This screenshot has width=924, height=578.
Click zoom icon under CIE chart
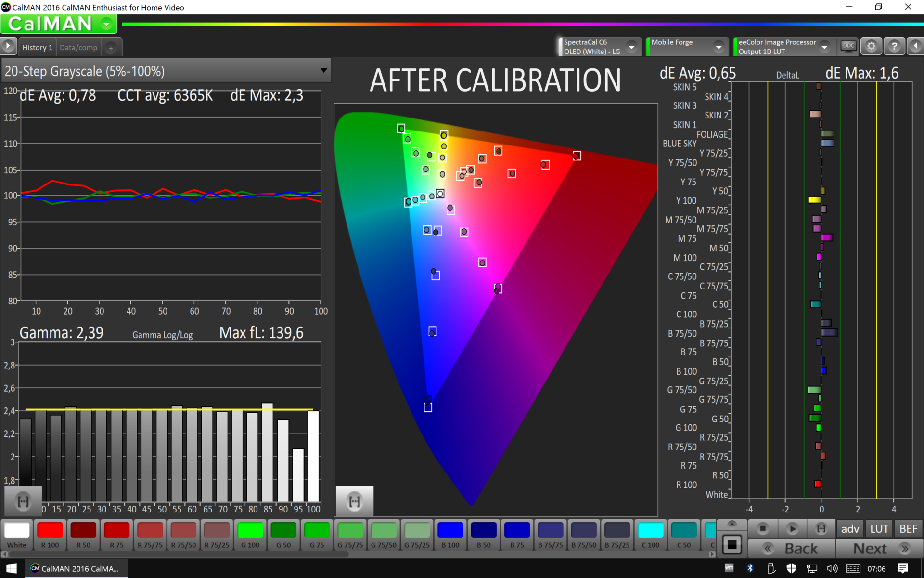pos(355,501)
